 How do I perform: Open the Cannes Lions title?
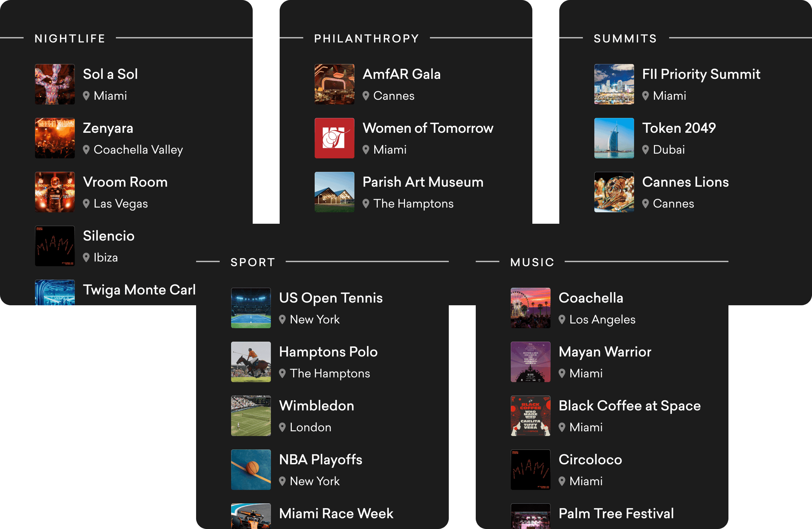685,182
